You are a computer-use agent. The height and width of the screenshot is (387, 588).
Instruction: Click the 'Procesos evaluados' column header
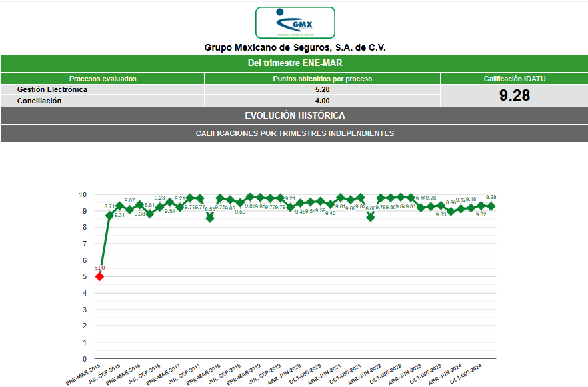(103, 79)
